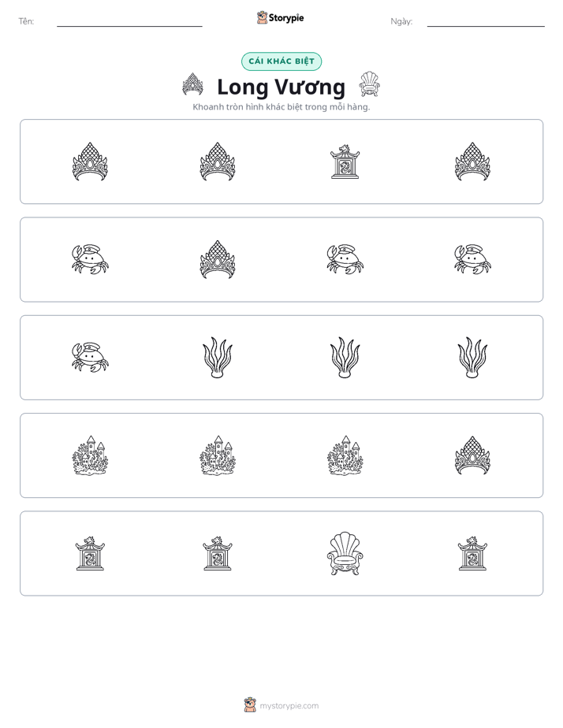Click the last dragon shrine in row five

[x=472, y=553]
